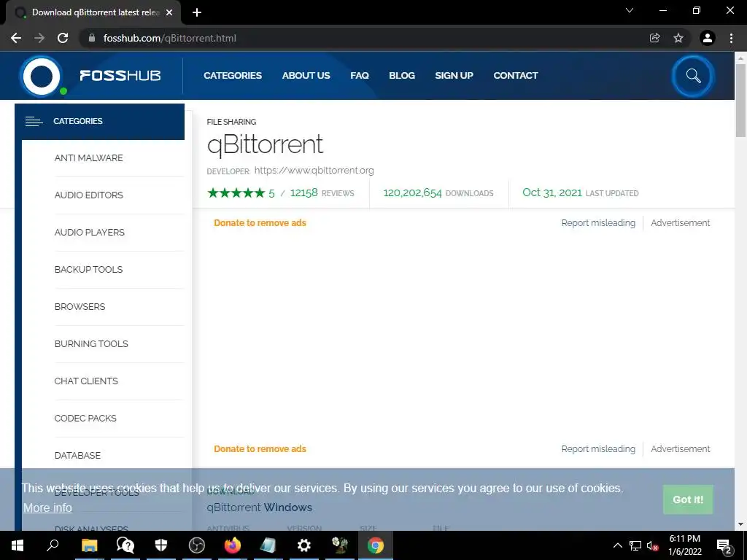Go to ABOUT US page
The image size is (747, 560).
point(306,75)
